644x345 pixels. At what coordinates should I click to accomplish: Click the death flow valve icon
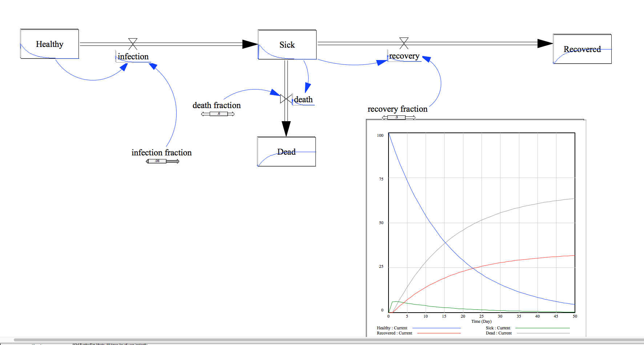(286, 99)
